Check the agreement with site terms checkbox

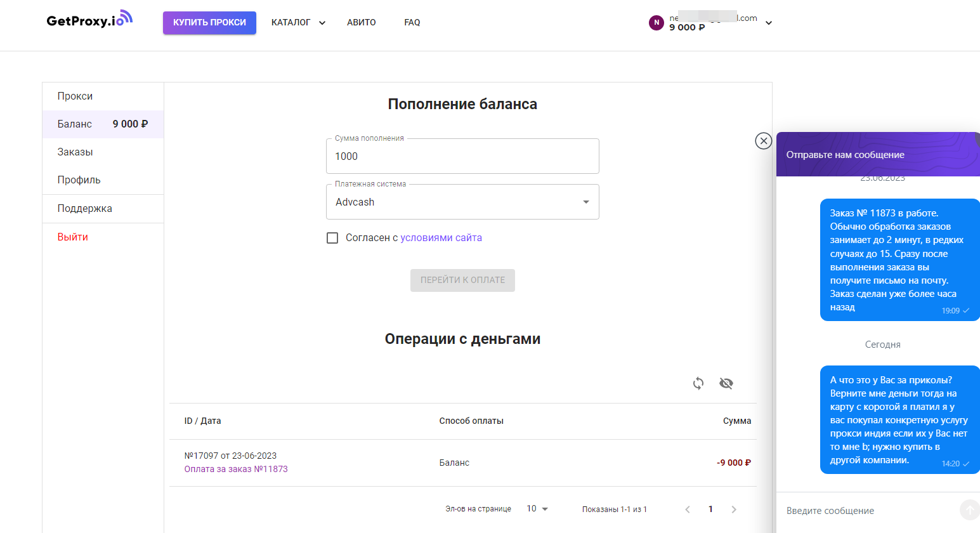(x=332, y=238)
